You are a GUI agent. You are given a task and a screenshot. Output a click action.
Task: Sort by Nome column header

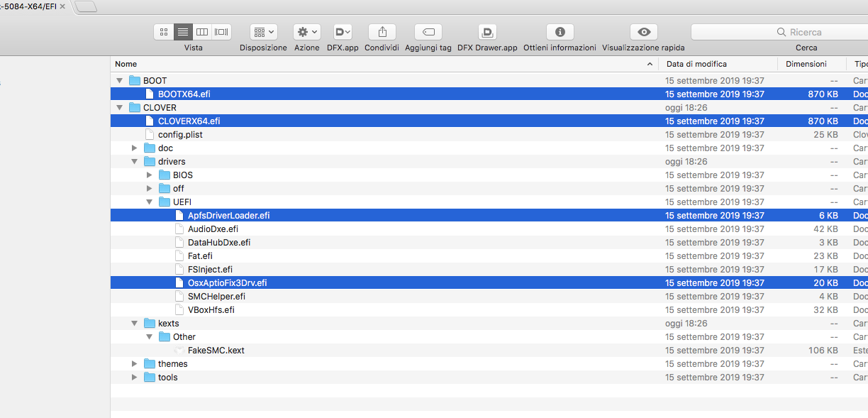pos(384,64)
